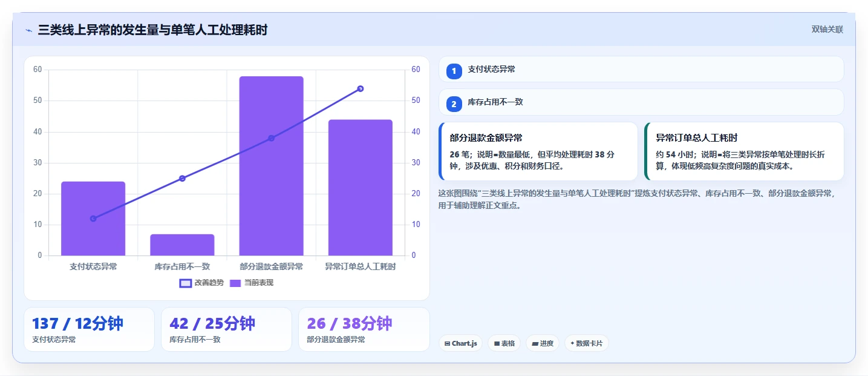
Task: Click the 26 / 38分钟 stat card
Action: click(364, 329)
